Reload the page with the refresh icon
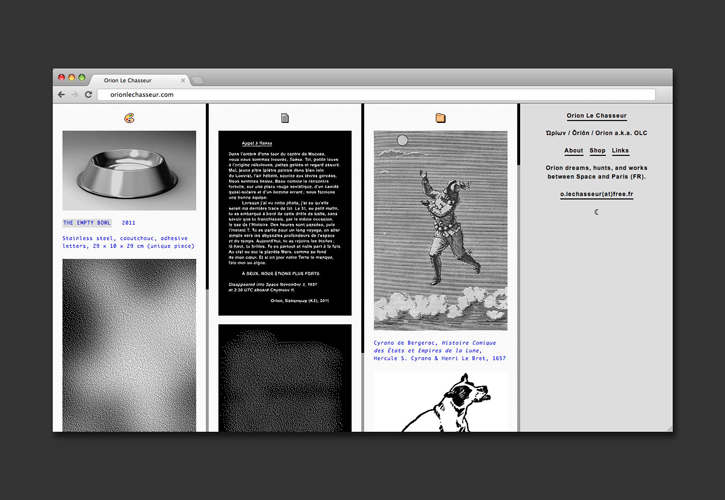Viewport: 725px width, 500px height. [x=88, y=94]
